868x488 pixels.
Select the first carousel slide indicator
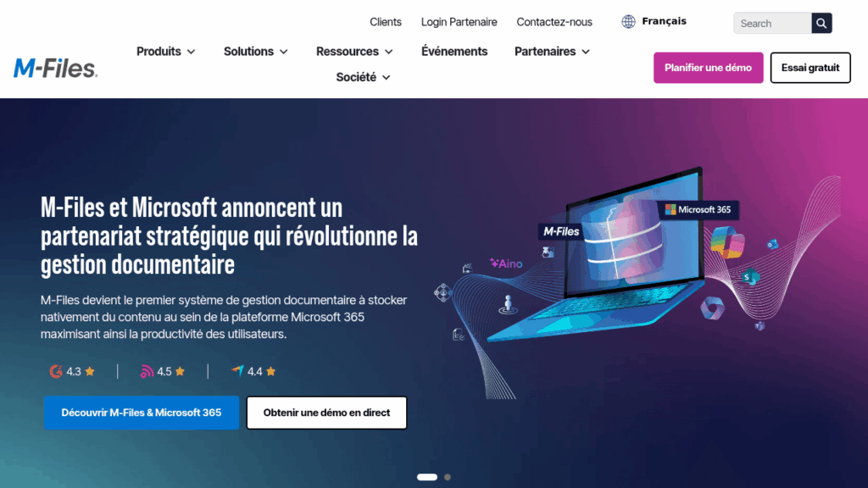click(x=427, y=477)
